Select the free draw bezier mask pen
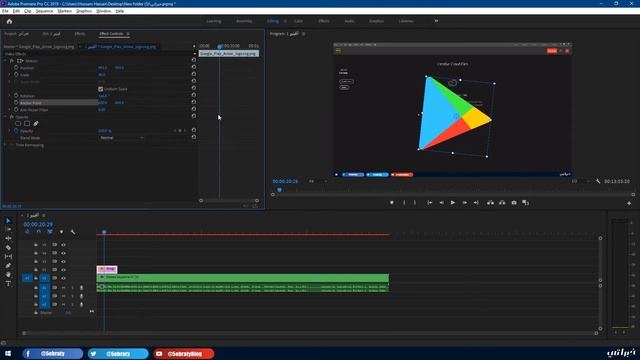 click(x=36, y=123)
